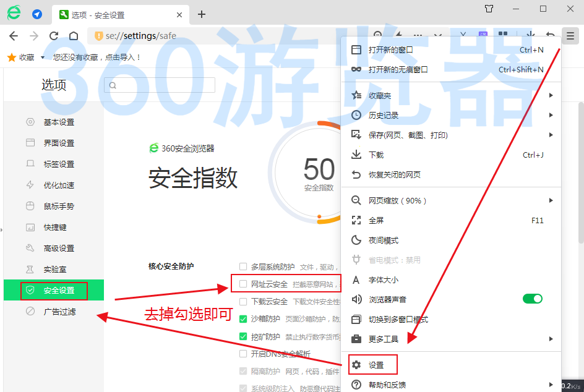Enable 夜间模式 from menu
The image size is (584, 392).
451,240
